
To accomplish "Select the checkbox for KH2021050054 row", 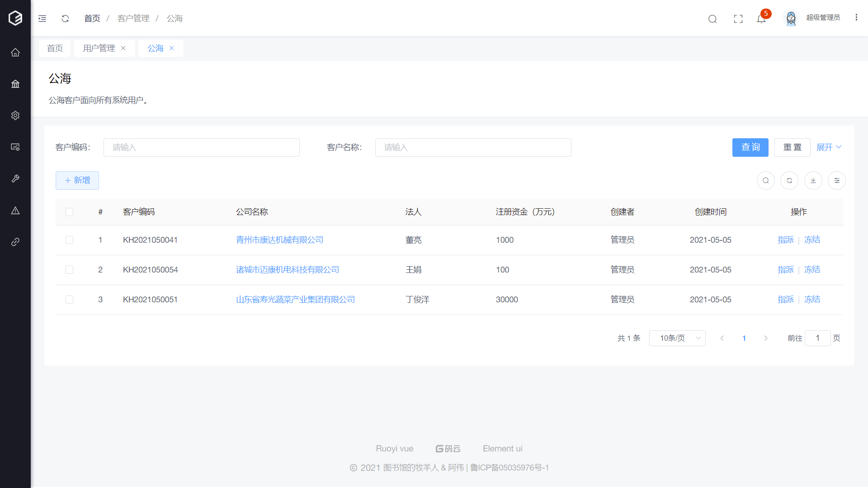I will pos(69,270).
